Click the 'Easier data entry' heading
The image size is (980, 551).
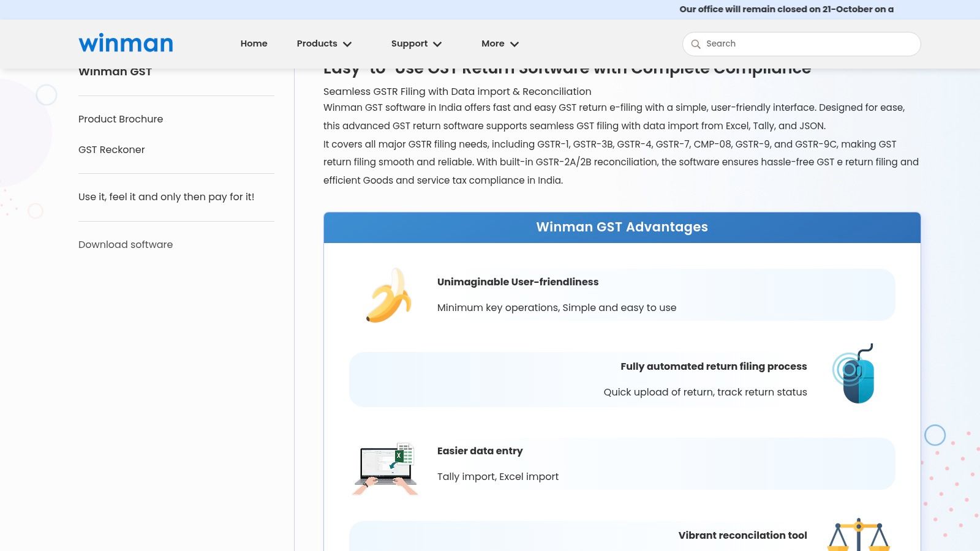[x=480, y=451]
